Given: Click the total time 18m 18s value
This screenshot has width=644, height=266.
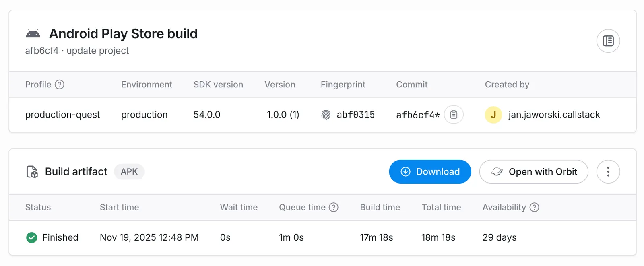Looking at the screenshot, I should click(438, 238).
